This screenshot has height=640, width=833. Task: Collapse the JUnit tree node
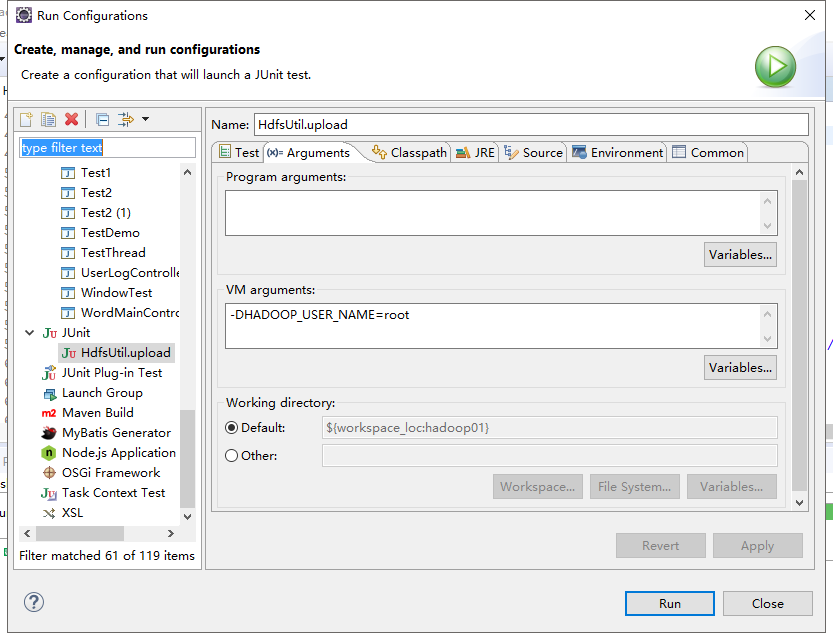coord(28,333)
